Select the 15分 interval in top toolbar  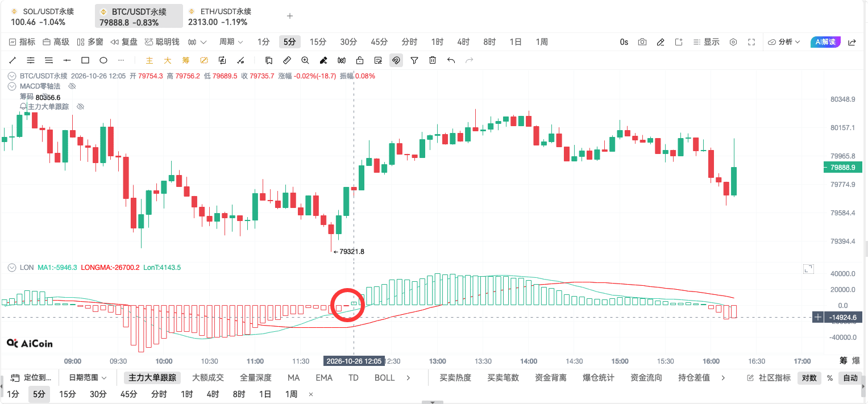pyautogui.click(x=318, y=42)
